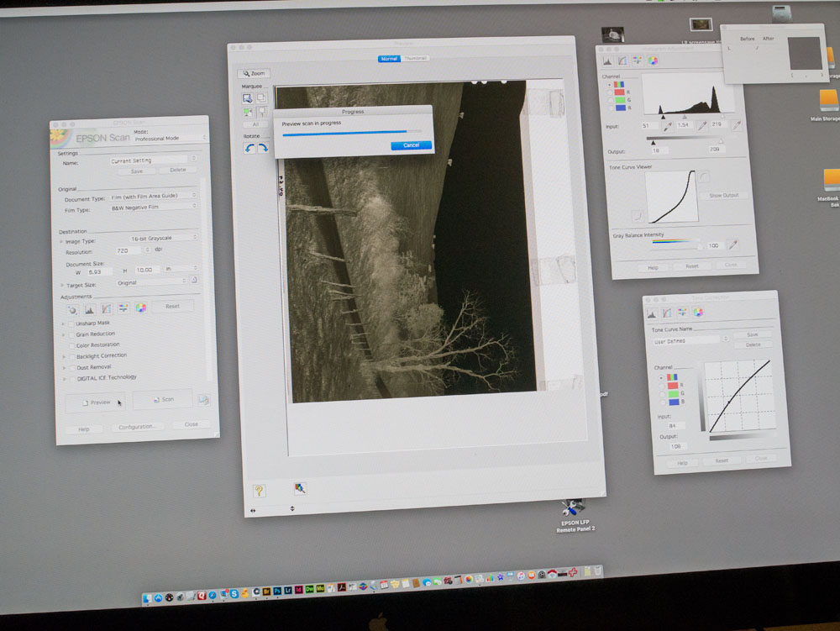The image size is (840, 631).
Task: Click Show Output in Histogram Adjustment
Action: tap(724, 196)
